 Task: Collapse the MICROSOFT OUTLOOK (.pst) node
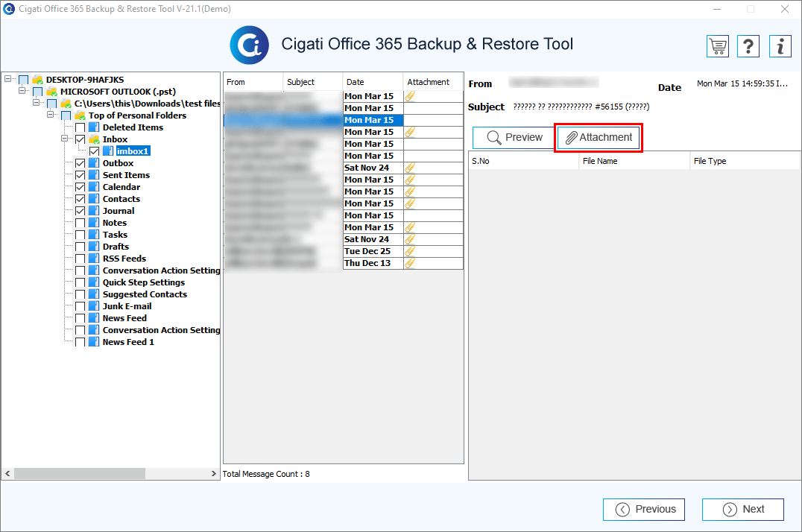pyautogui.click(x=22, y=91)
